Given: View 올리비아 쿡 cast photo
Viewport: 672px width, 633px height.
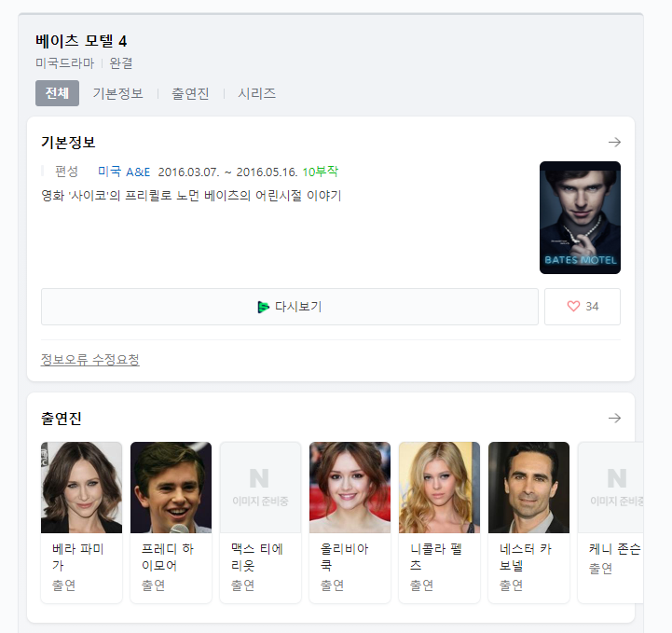Looking at the screenshot, I should [x=350, y=488].
